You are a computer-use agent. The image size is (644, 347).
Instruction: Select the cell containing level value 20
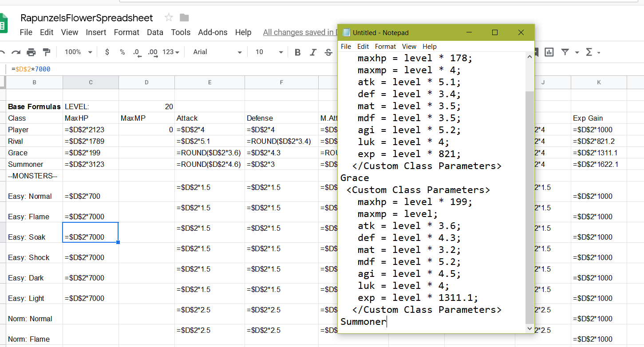[146, 106]
